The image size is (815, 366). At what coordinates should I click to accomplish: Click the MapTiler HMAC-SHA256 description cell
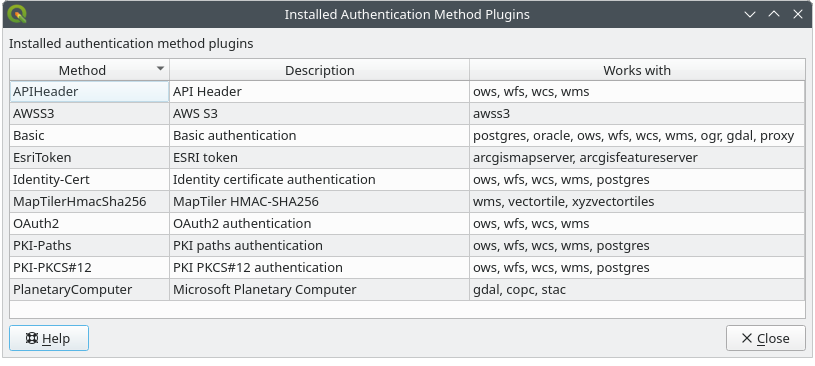[x=320, y=202]
